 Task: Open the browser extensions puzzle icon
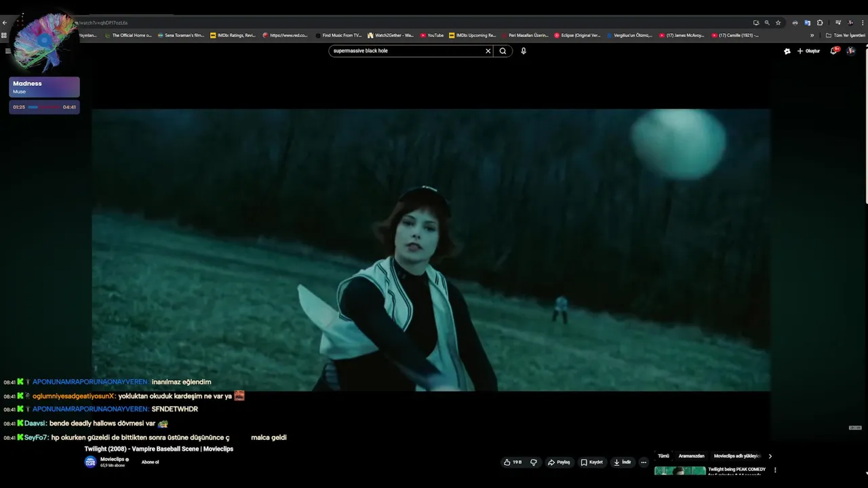tap(820, 22)
